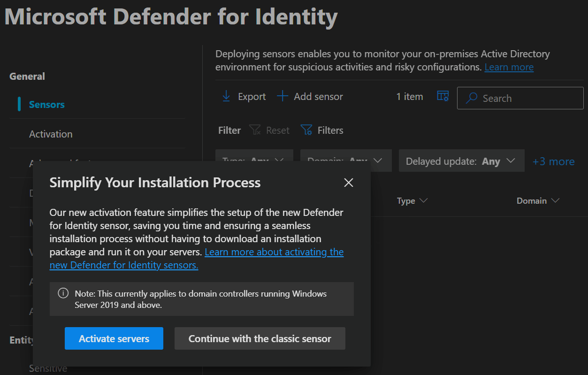This screenshot has width=588, height=375.
Task: Click the info icon beside the note
Action: coord(63,293)
